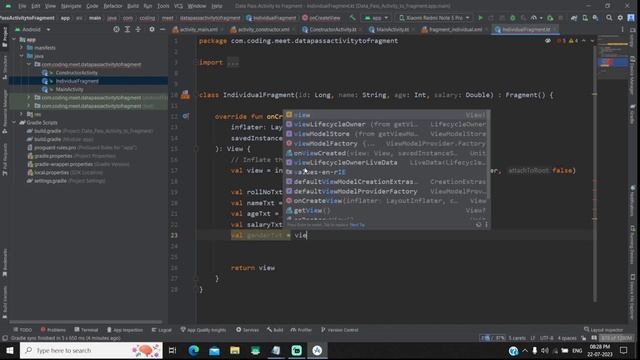Collapse the Gradle Scripts node
The width and height of the screenshot is (640, 360).
pos(15,122)
